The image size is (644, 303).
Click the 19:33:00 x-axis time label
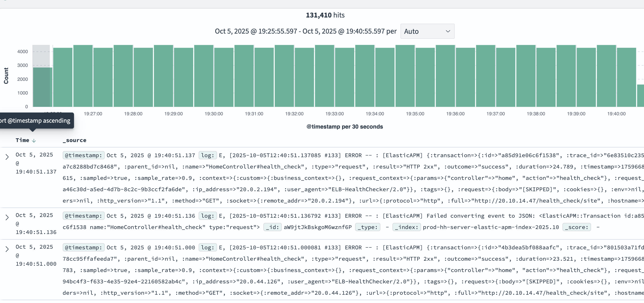pos(334,114)
